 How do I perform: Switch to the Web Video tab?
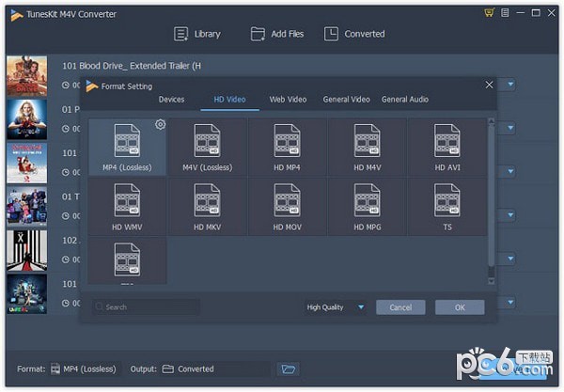pyautogui.click(x=289, y=100)
